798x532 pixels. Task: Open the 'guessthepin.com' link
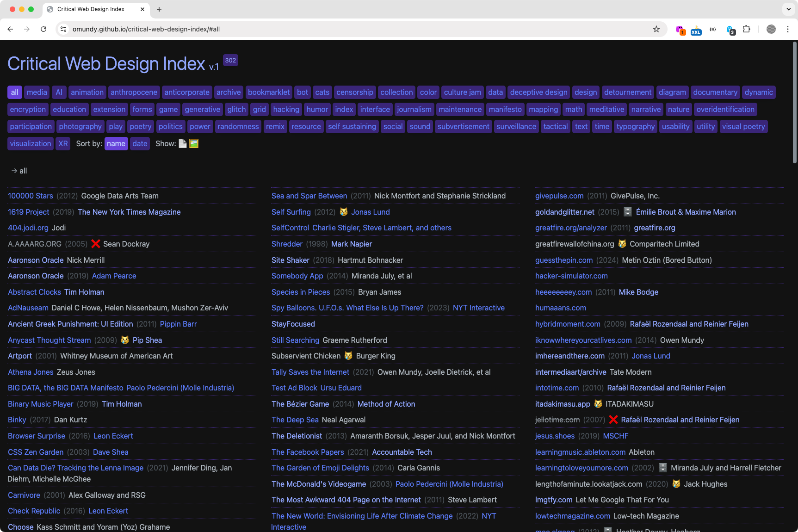tap(564, 260)
